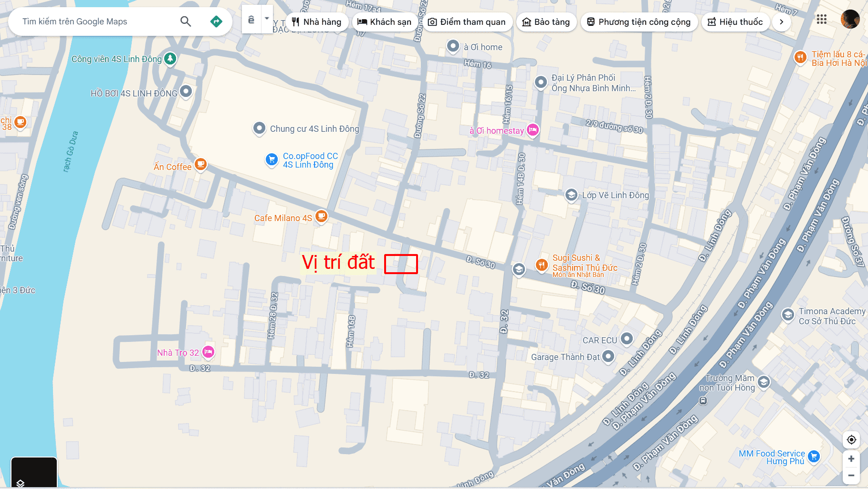The height and width of the screenshot is (489, 868).
Task: Show more category chips with arrow
Action: tap(781, 22)
